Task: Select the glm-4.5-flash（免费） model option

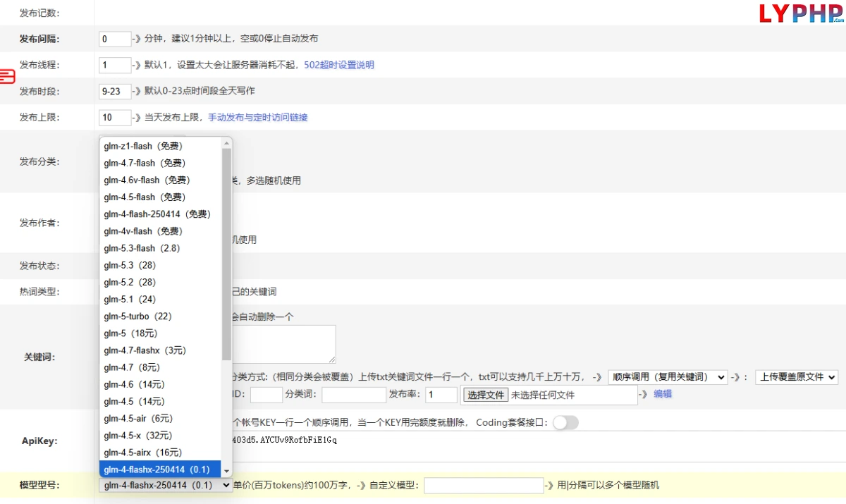Action: [161, 197]
